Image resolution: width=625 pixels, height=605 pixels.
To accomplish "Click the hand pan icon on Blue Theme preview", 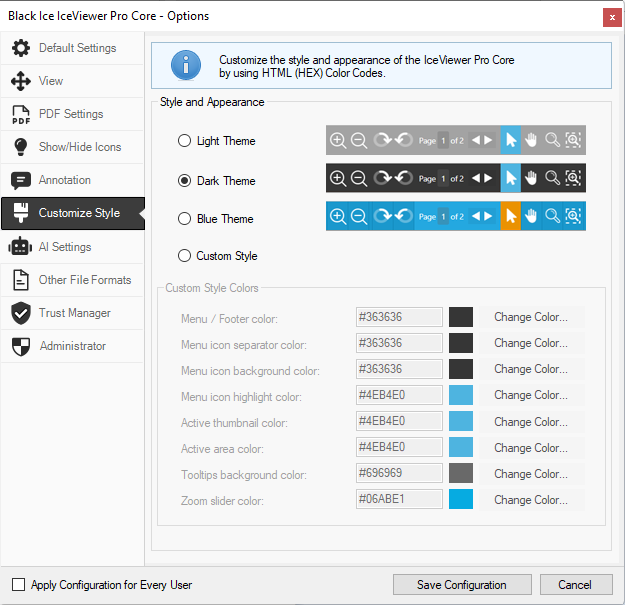I will pyautogui.click(x=531, y=216).
